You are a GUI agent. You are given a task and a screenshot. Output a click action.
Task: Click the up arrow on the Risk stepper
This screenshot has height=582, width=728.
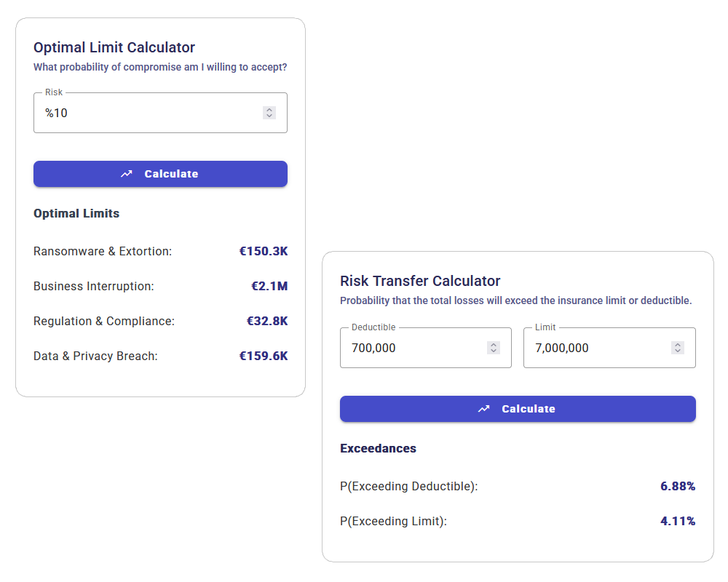pyautogui.click(x=269, y=109)
